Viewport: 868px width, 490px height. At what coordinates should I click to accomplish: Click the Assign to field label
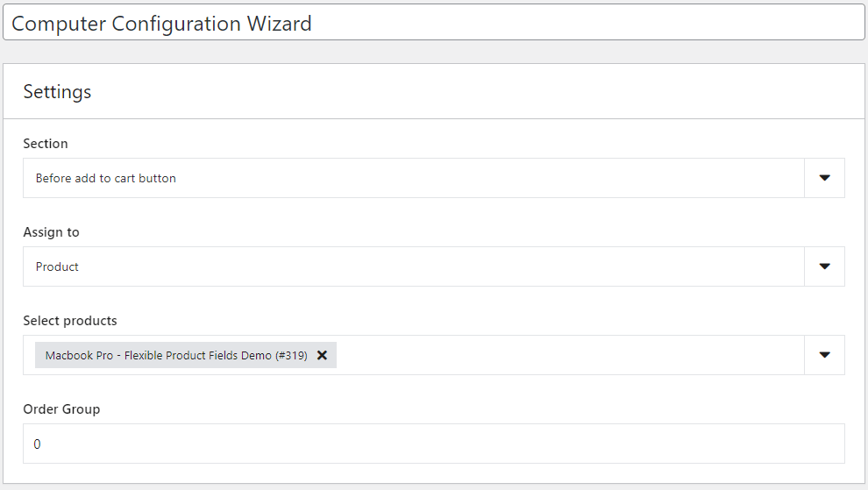click(x=51, y=232)
